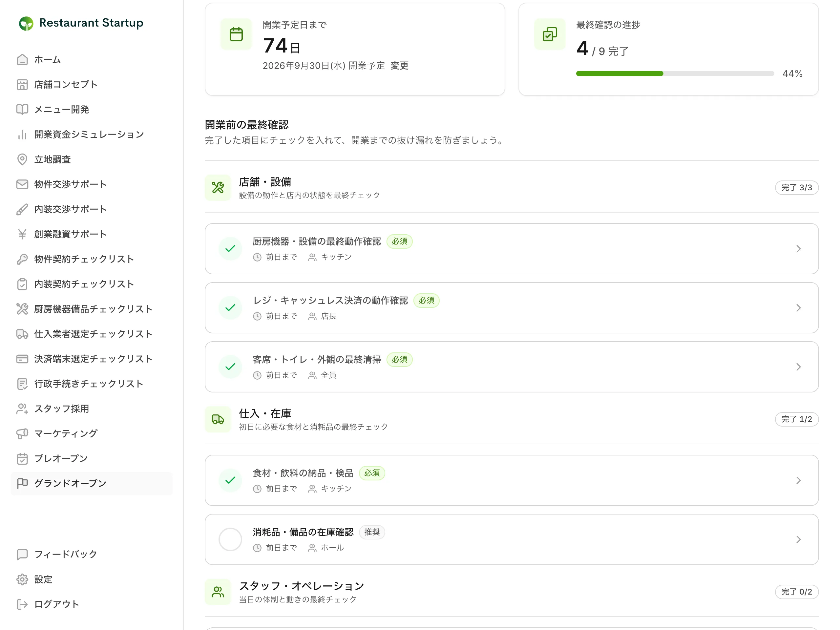Click the logout arrow icon beside ログアウト
840x630 pixels.
(22, 604)
